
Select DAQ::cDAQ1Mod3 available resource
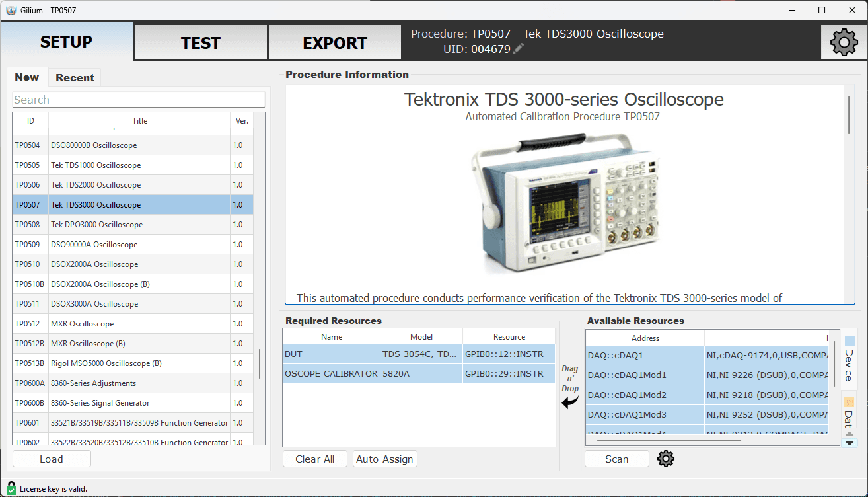point(707,414)
